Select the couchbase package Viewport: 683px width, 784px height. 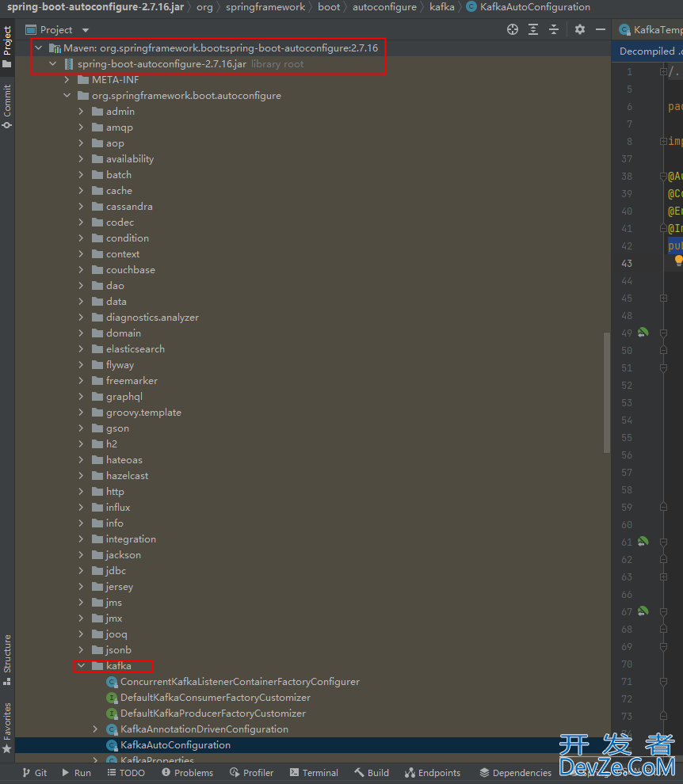(131, 269)
